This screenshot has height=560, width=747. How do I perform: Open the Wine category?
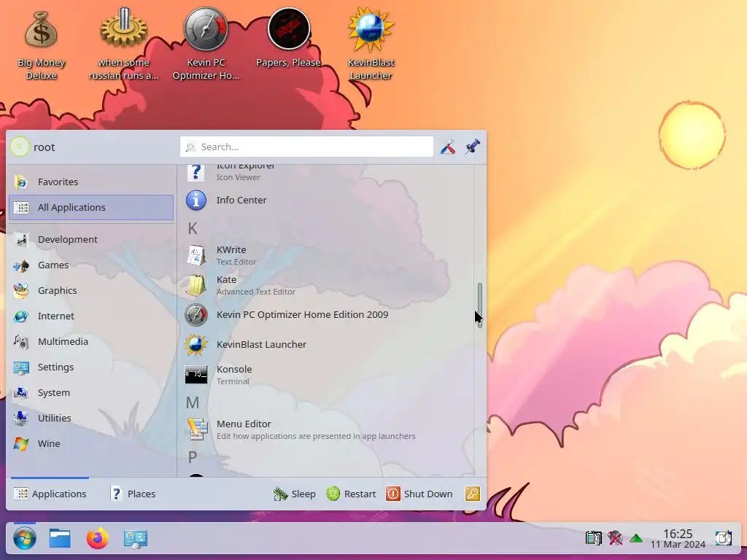[91, 443]
